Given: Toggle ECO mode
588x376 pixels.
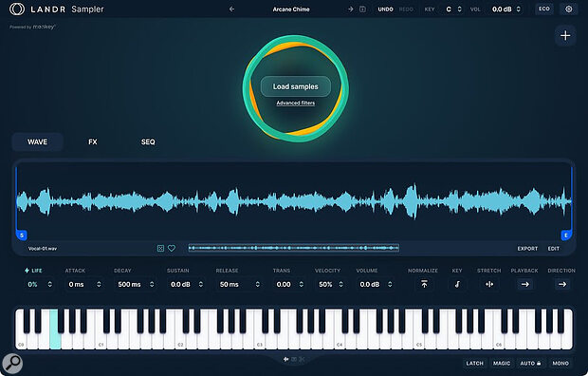Looking at the screenshot, I should tap(544, 9).
